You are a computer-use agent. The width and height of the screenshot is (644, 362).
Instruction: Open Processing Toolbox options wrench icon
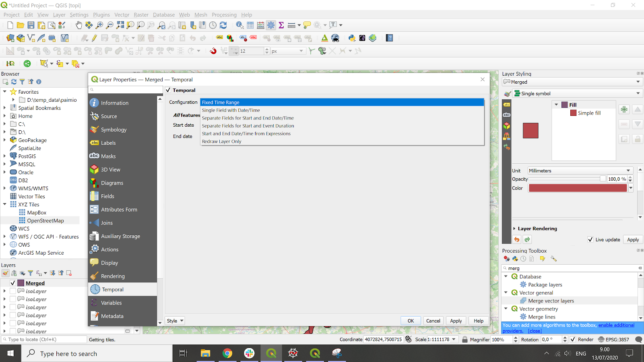(554, 259)
